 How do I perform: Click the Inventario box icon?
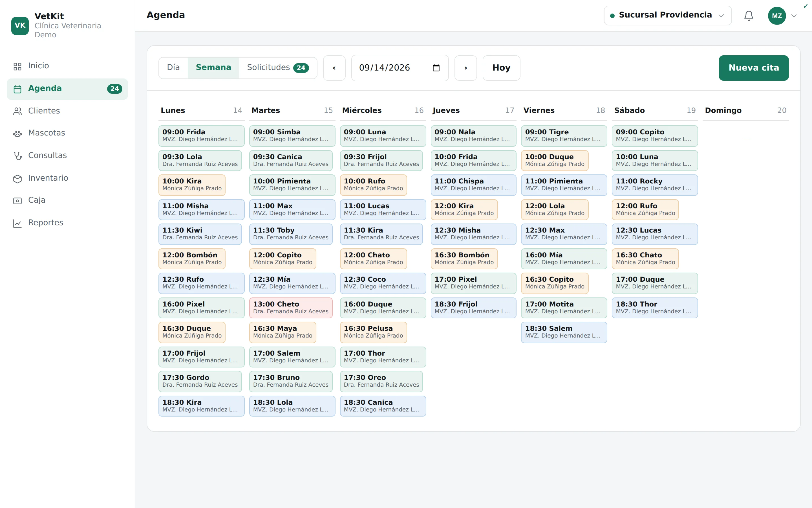17,178
